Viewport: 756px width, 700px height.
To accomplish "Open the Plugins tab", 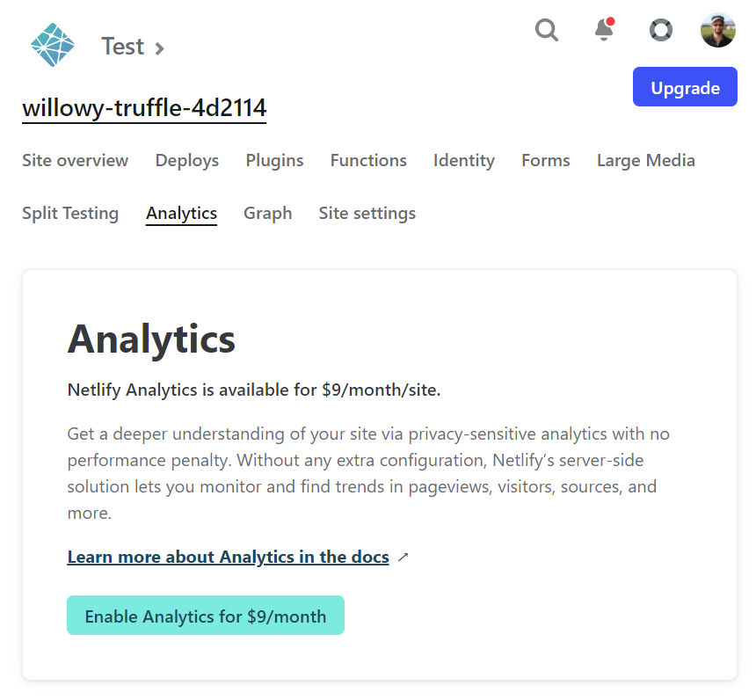I will click(275, 160).
